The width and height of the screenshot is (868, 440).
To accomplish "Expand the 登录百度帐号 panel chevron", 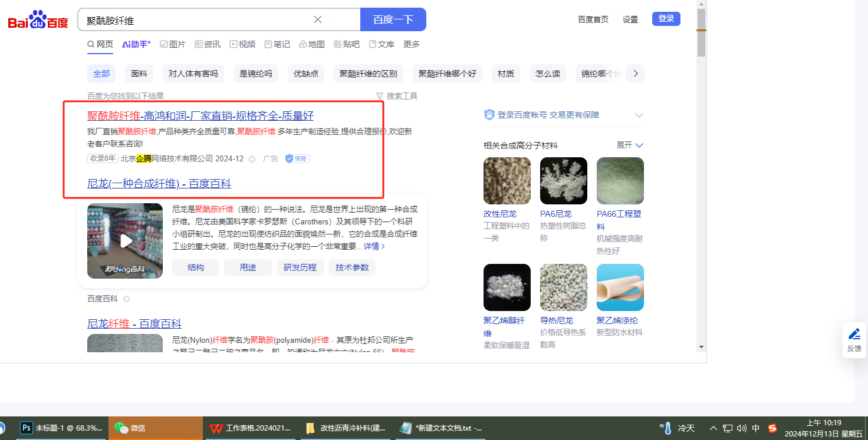I will (x=639, y=115).
